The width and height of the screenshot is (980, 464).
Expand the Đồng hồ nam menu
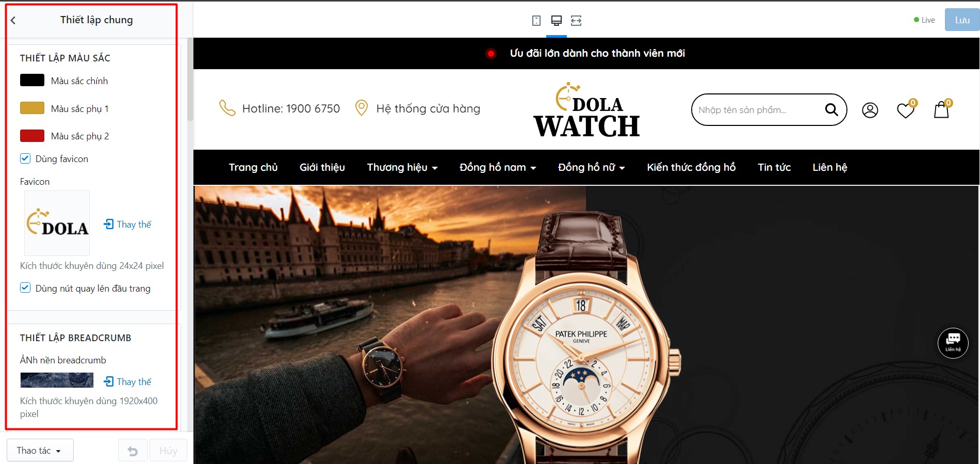coord(498,167)
